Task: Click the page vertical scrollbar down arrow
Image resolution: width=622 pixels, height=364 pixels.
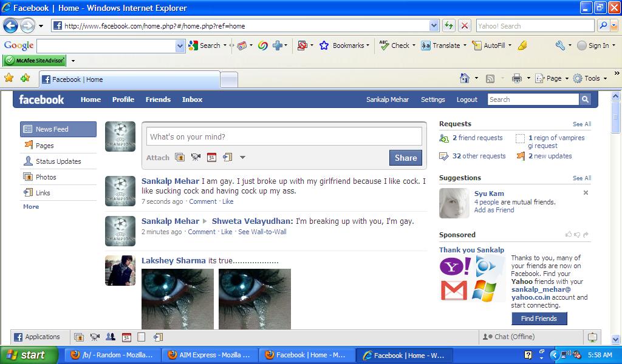Action: [x=615, y=340]
